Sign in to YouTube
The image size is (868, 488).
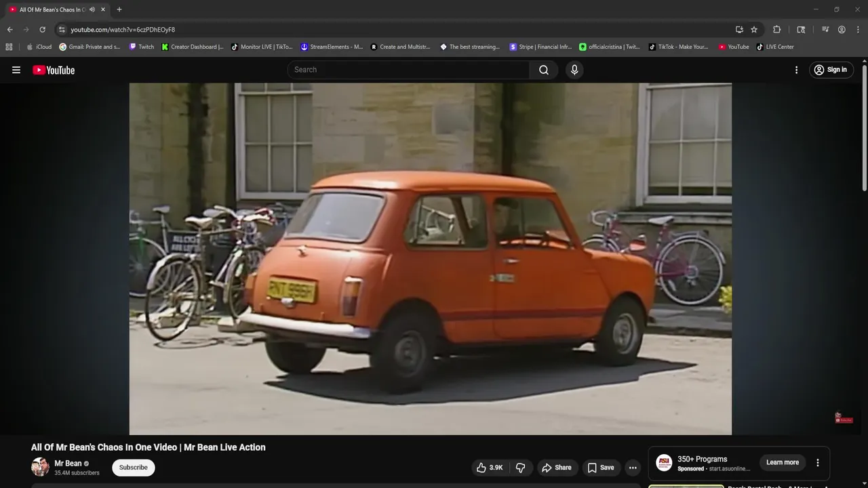tap(831, 70)
